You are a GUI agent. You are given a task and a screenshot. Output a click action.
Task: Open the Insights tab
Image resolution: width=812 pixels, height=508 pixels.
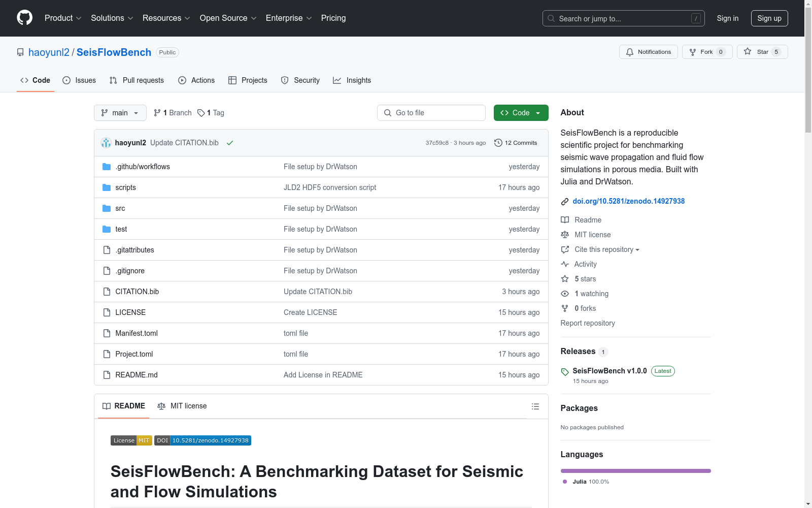point(352,80)
